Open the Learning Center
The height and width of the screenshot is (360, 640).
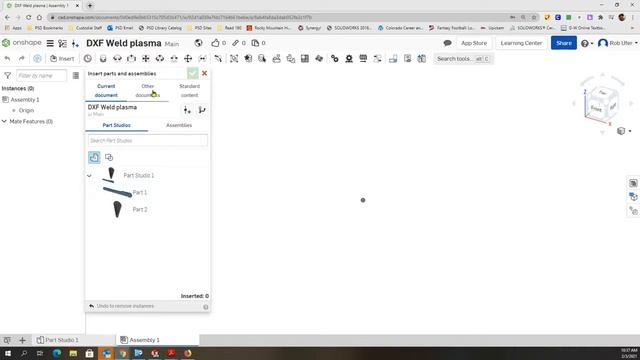[x=521, y=43]
